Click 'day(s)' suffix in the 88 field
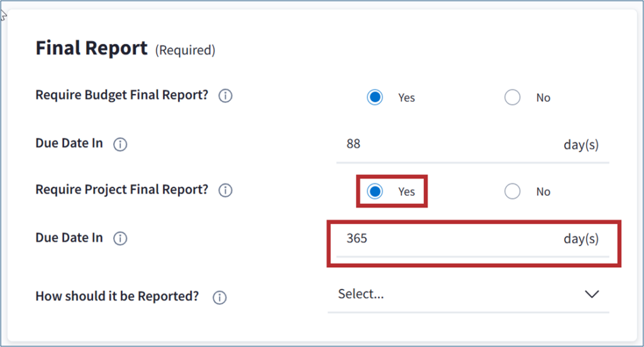The height and width of the screenshot is (347, 644). coord(580,145)
